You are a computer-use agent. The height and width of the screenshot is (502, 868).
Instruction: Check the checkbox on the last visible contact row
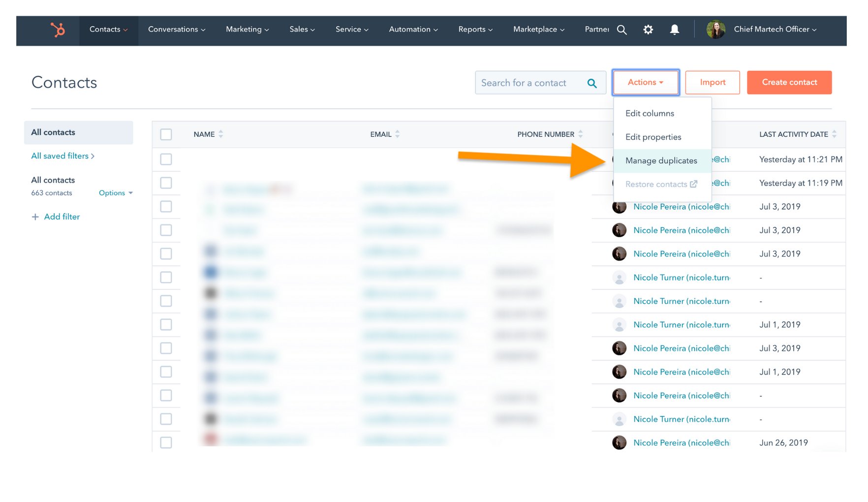tap(166, 442)
